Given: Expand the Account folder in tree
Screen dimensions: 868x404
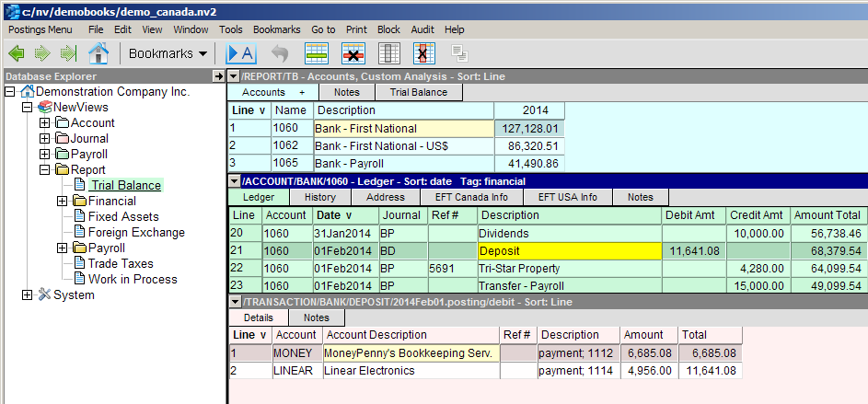Looking at the screenshot, I should [44, 123].
